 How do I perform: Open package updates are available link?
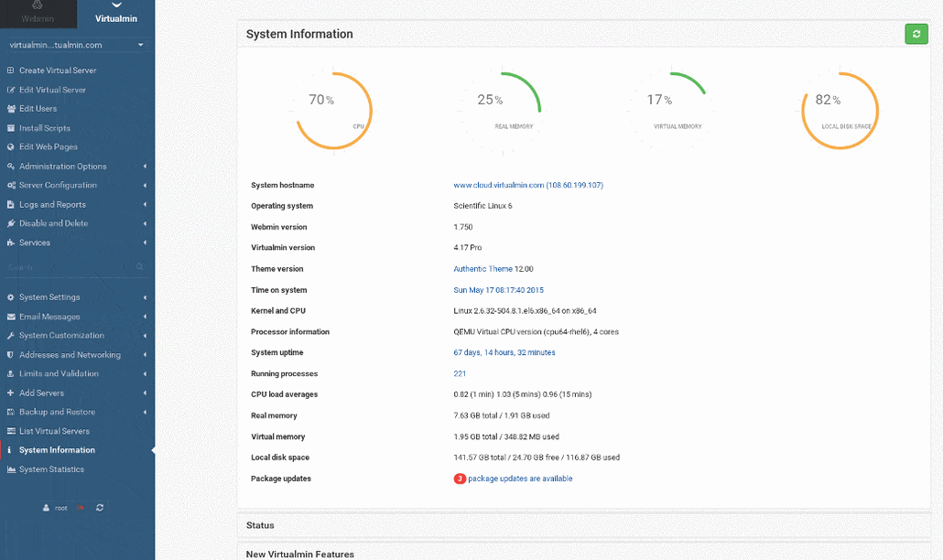pos(520,479)
